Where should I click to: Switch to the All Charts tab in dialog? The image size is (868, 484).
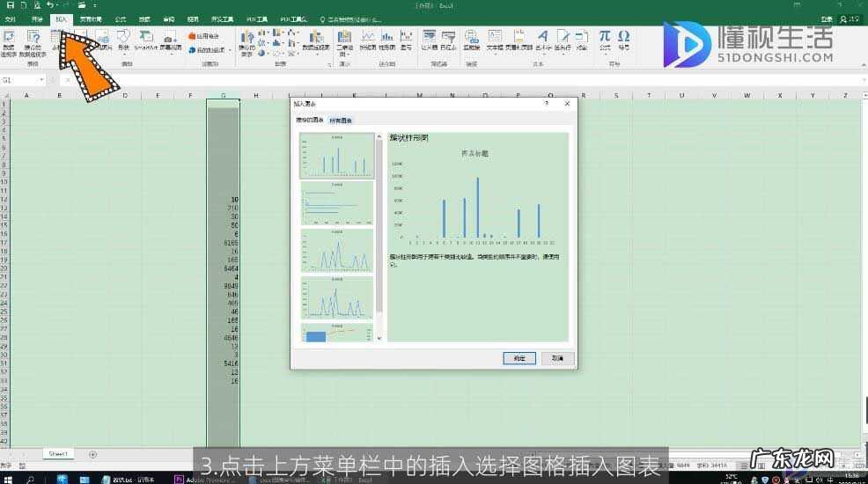pyautogui.click(x=341, y=121)
